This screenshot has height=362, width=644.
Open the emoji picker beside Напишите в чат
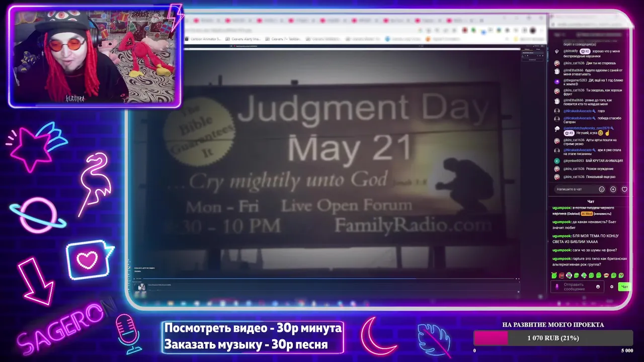tap(601, 190)
